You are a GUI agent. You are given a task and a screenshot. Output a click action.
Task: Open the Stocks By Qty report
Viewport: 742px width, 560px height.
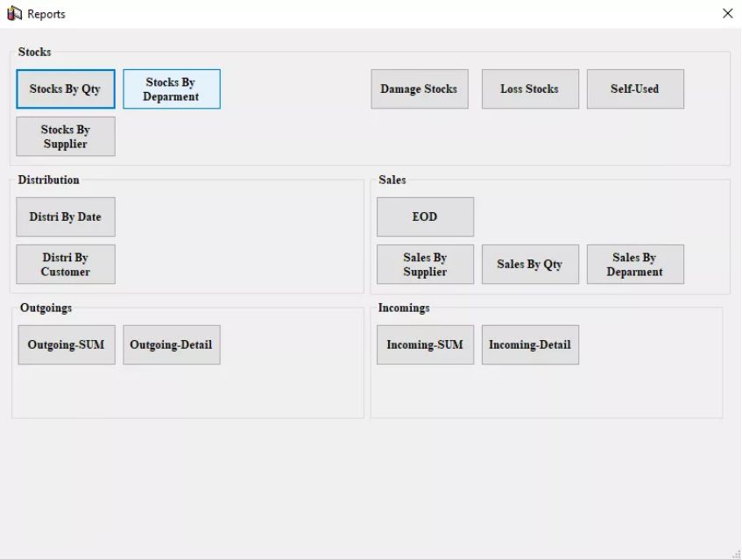(x=66, y=89)
